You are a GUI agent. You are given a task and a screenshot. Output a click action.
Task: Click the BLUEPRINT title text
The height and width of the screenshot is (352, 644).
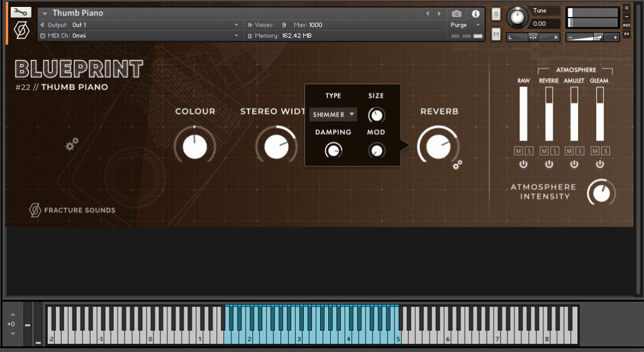tap(79, 69)
